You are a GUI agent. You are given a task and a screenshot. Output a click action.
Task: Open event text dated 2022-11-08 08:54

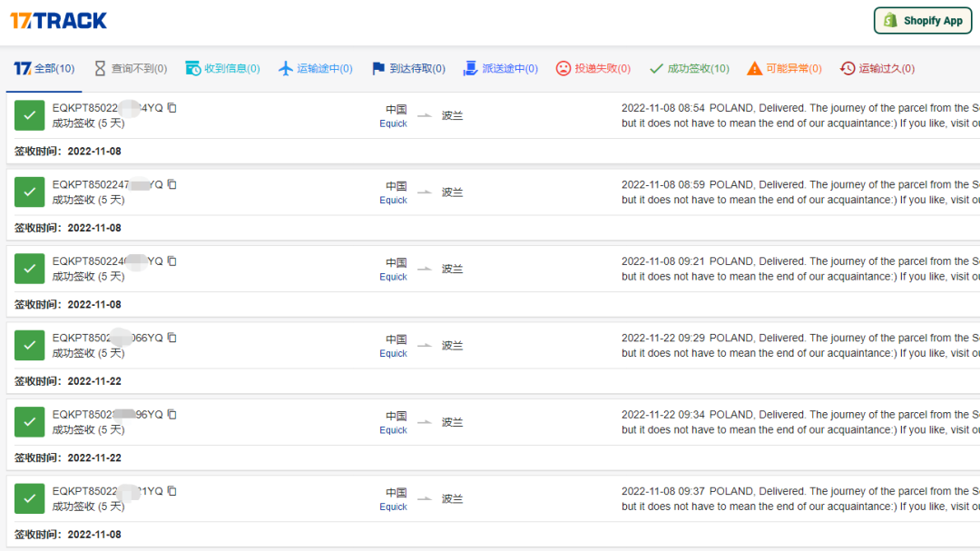(800, 115)
